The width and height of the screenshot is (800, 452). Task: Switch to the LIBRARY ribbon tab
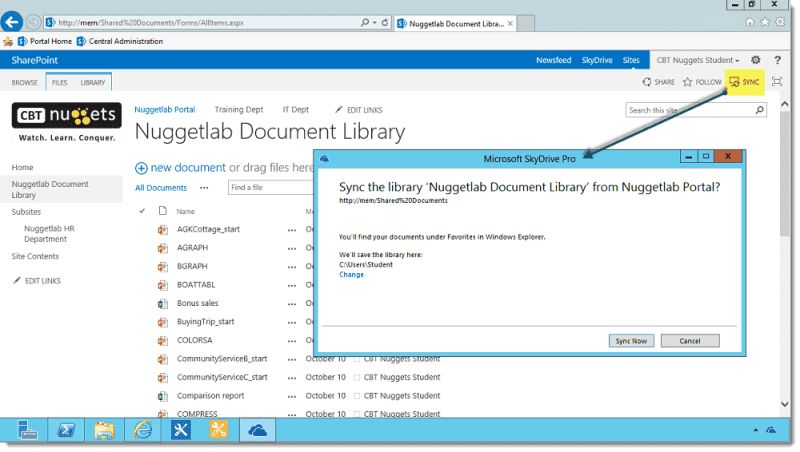(x=92, y=83)
